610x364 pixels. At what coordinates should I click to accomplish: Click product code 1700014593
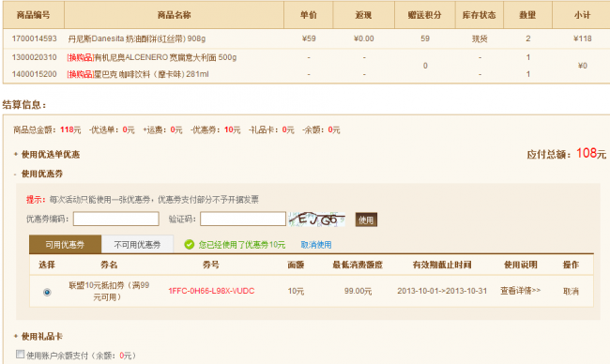34,38
